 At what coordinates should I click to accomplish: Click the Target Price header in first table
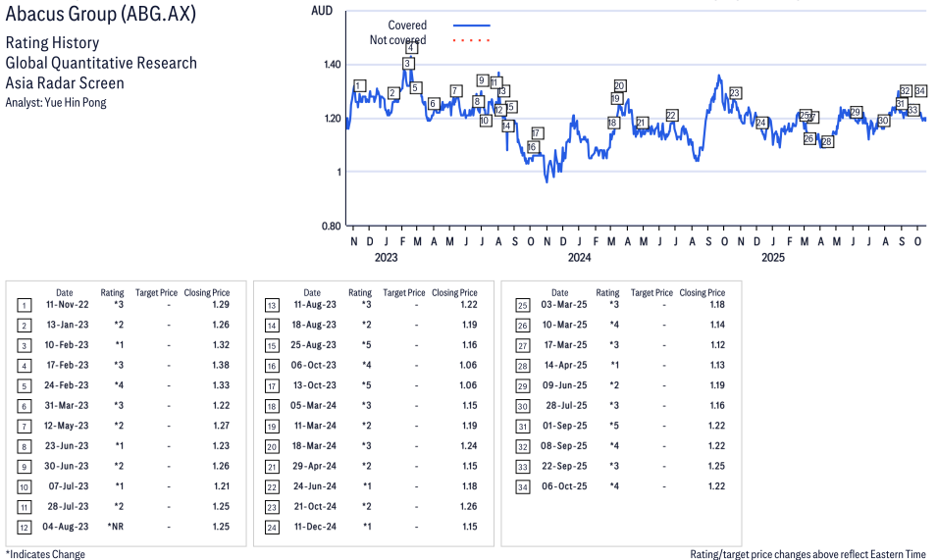156,292
